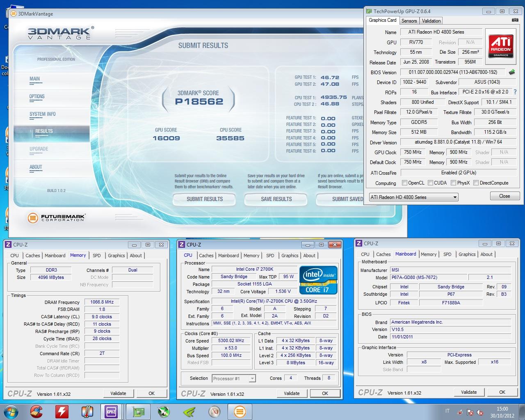Click the BIOS Version field in GPU-Z
Image resolution: width=525 pixels, height=420 pixels.
pos(453,72)
